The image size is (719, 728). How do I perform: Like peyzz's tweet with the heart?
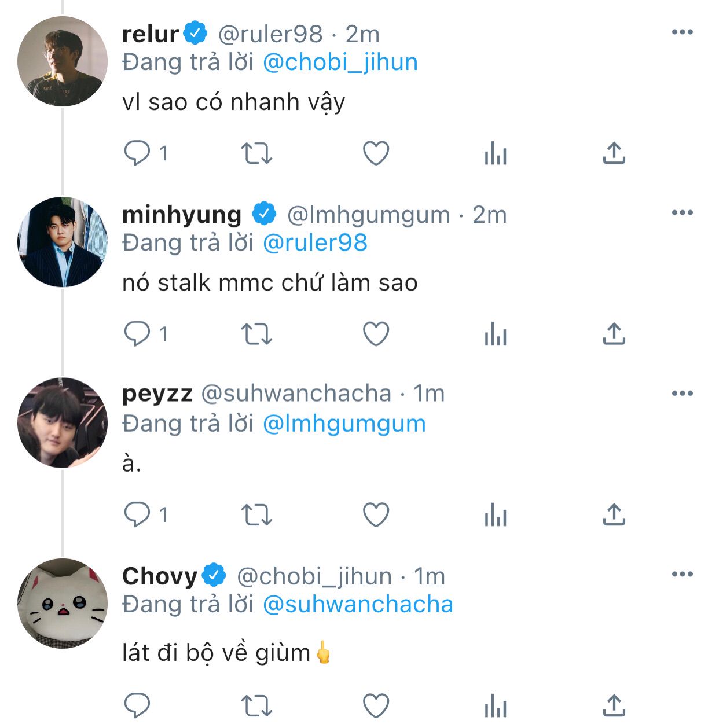376,514
